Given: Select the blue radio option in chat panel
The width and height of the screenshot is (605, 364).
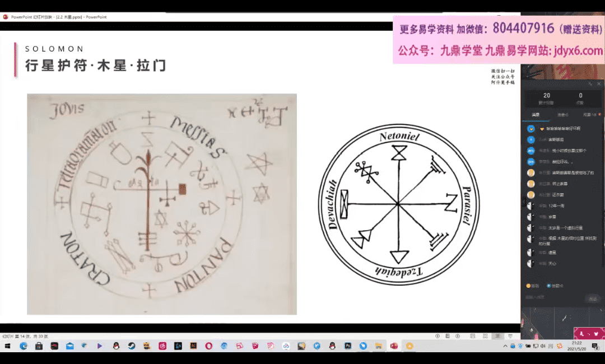Looking at the screenshot, I should (548, 286).
